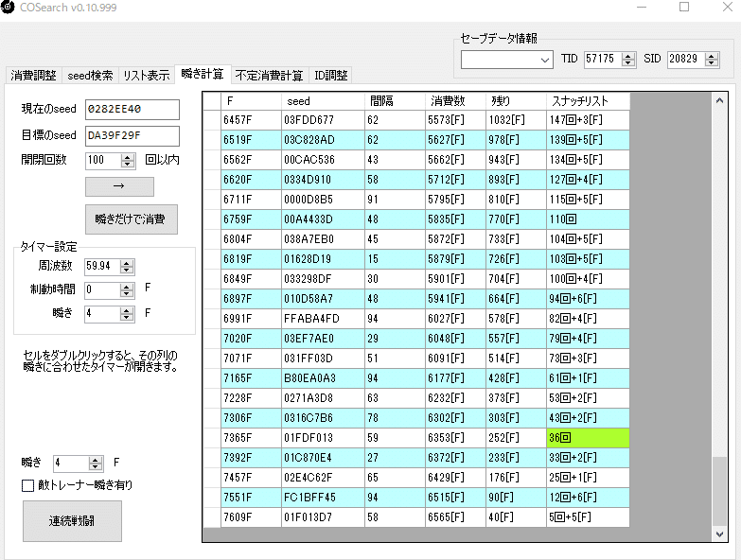Click the '残り' column header

[516, 101]
